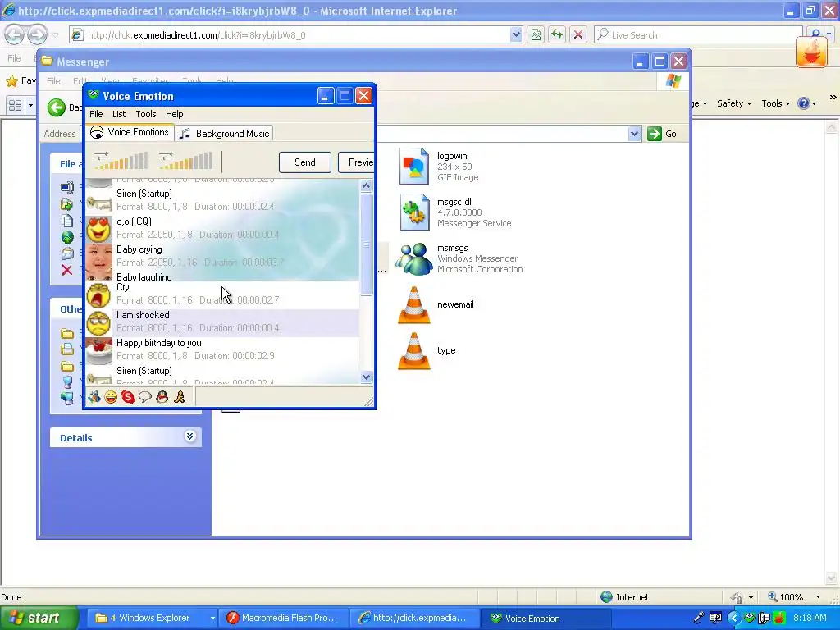The height and width of the screenshot is (630, 840).
Task: Open the Help menu in Voice Emotion
Action: tap(174, 114)
